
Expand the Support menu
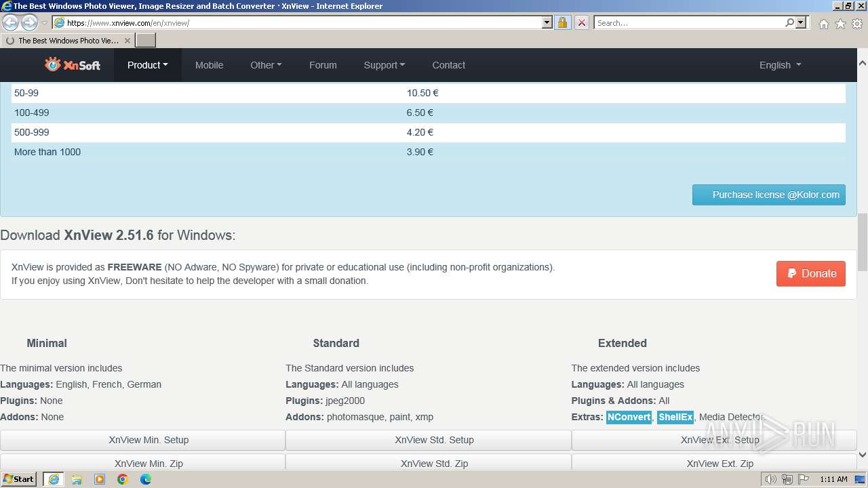point(384,65)
